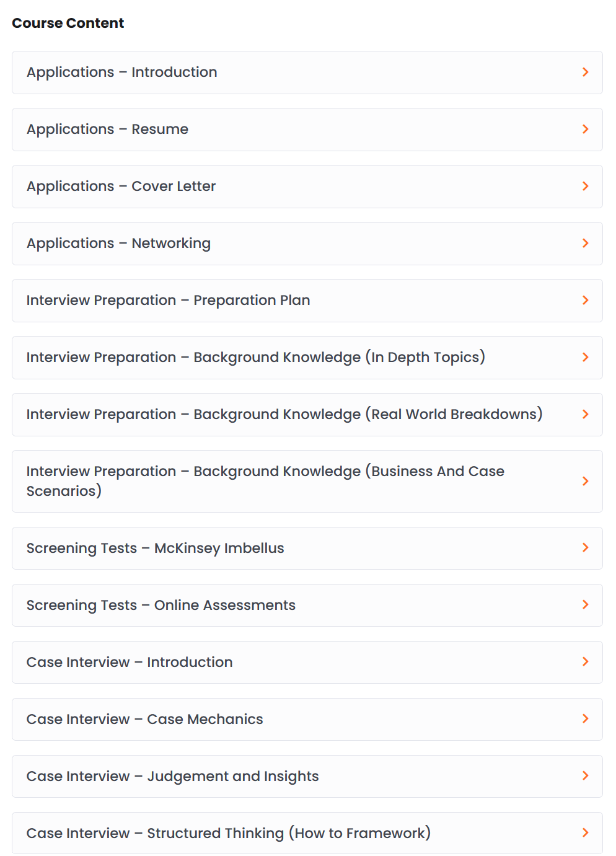Open Case Interview – Case Mechanics section
Screen dimensions: 616x856
[x=307, y=719]
